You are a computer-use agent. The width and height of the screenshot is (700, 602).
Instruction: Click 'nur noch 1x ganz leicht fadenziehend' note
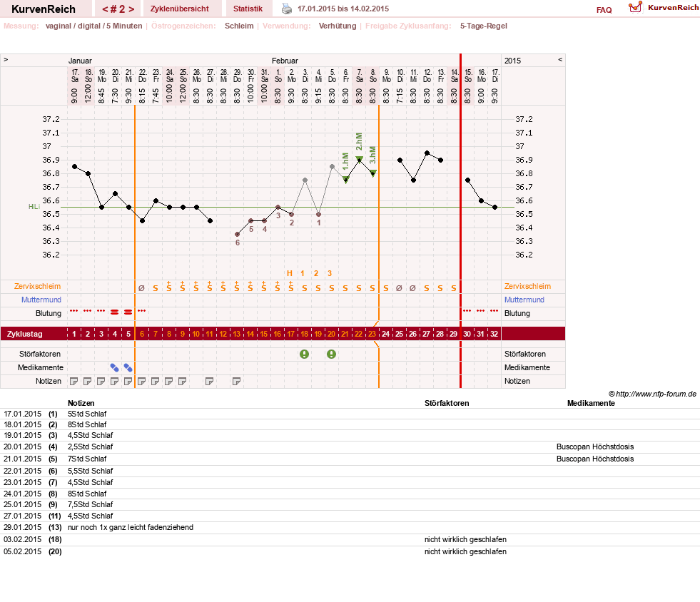(131, 527)
